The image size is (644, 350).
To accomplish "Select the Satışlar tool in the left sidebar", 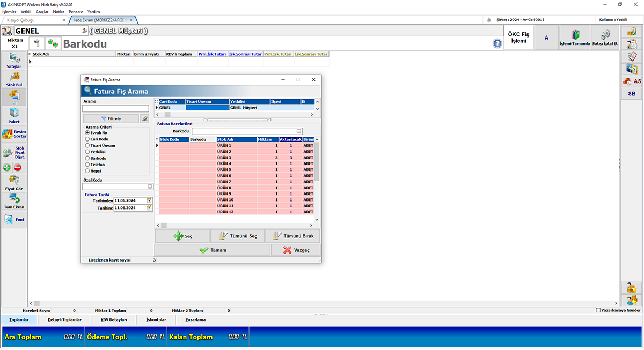I will 13,60.
